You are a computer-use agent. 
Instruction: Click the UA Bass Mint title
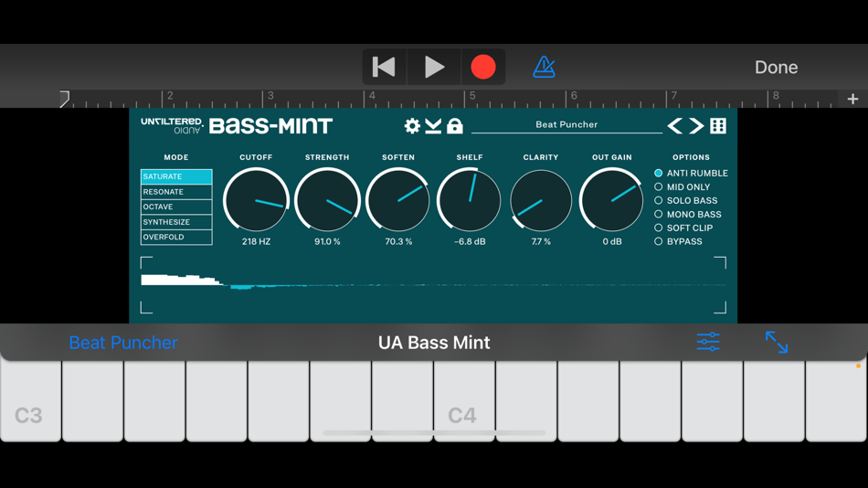434,343
